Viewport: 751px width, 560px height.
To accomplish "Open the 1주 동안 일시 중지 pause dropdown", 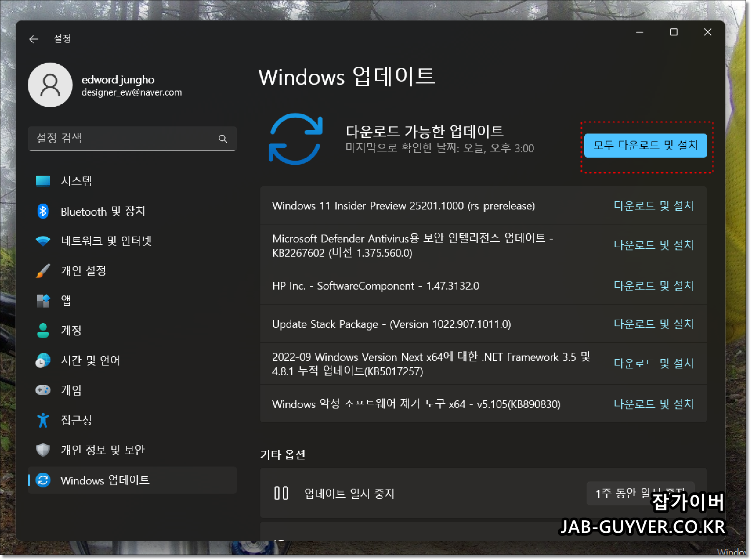I will tap(640, 494).
